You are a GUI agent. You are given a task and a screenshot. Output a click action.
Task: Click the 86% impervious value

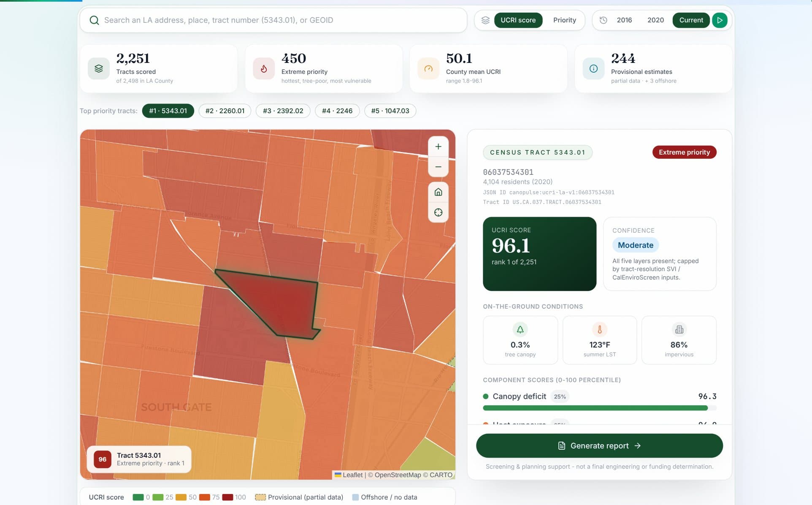click(679, 345)
